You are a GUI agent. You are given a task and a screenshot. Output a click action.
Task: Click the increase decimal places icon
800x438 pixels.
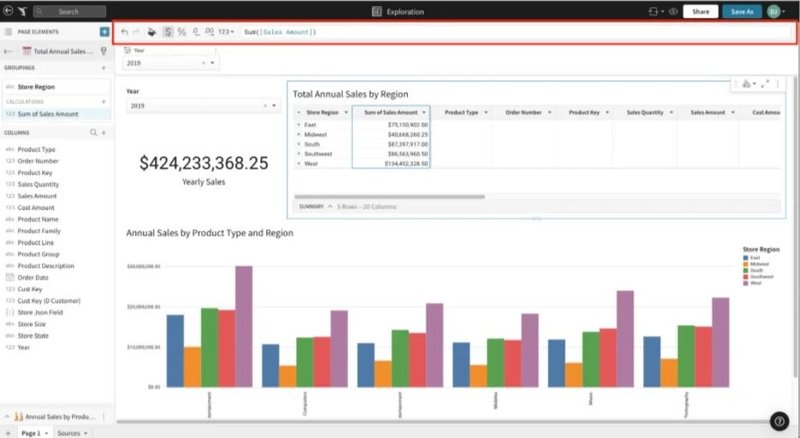point(209,32)
